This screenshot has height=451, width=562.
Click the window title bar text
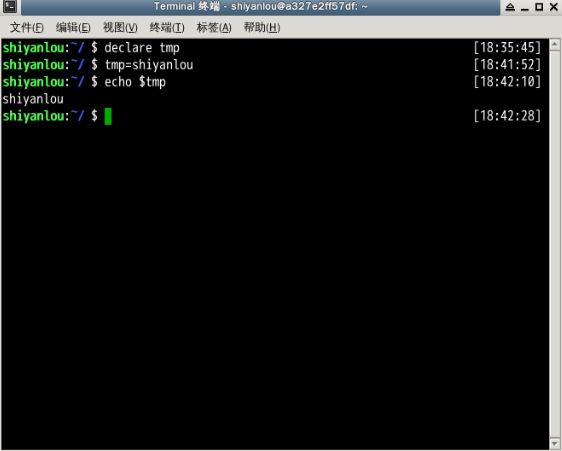(x=261, y=6)
